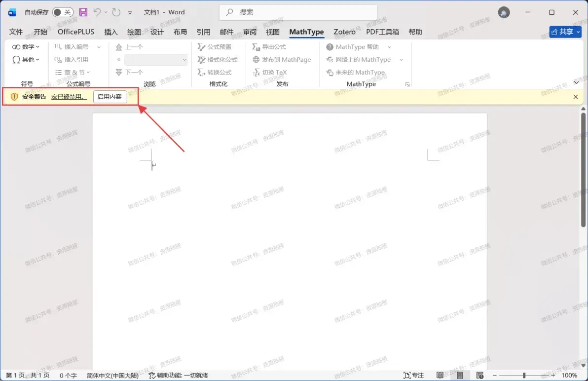Switch to the 插入 tab

pos(110,32)
